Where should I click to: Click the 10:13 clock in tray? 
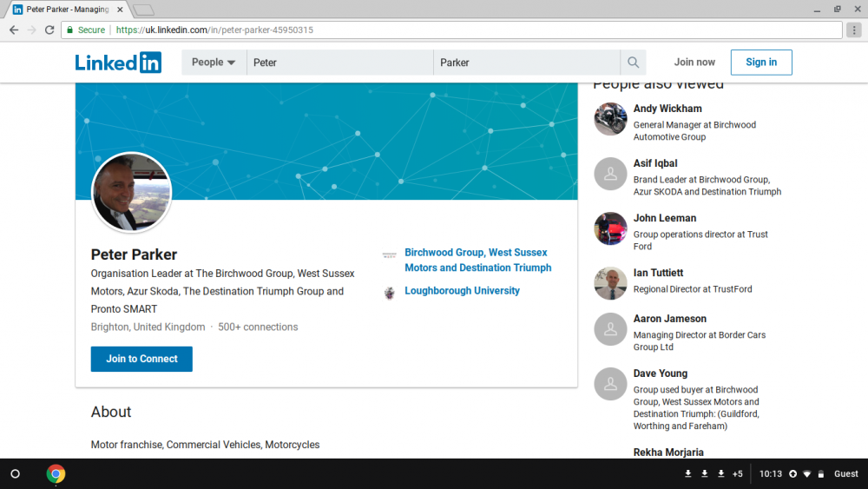(771, 474)
